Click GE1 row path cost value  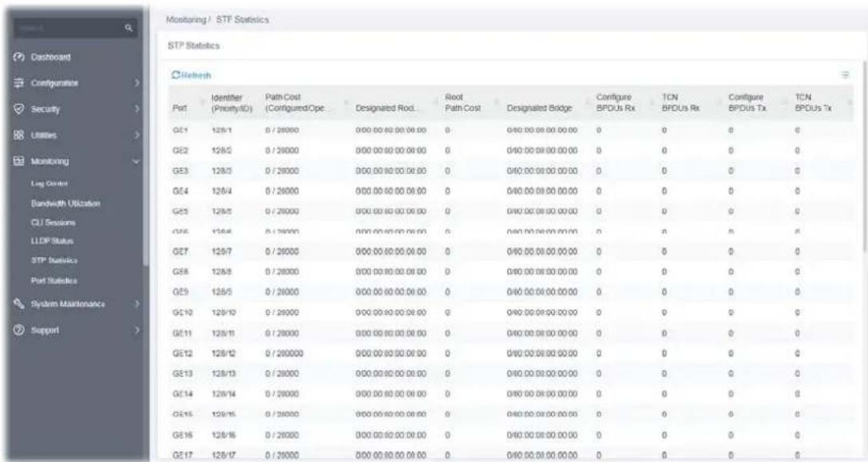tap(283, 130)
